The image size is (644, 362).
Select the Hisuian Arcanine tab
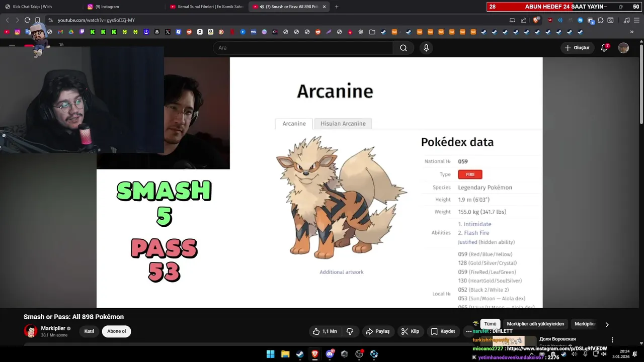[343, 124]
